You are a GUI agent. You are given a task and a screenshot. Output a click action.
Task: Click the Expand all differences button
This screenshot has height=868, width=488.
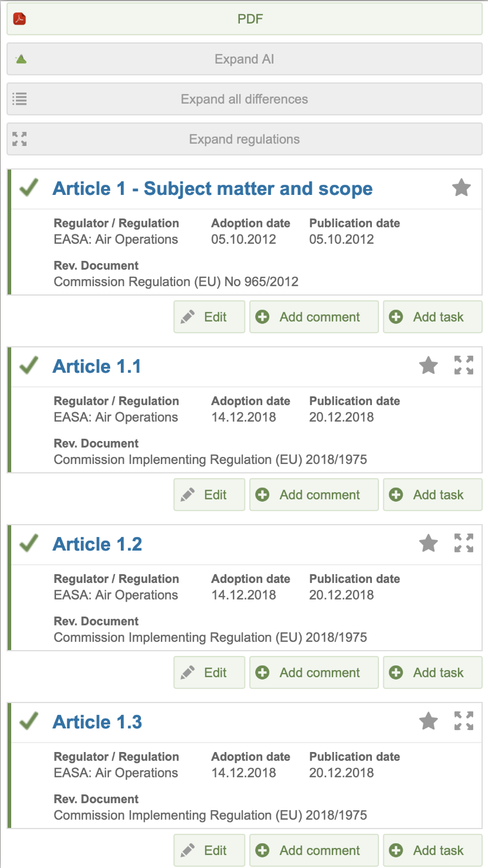coord(244,99)
